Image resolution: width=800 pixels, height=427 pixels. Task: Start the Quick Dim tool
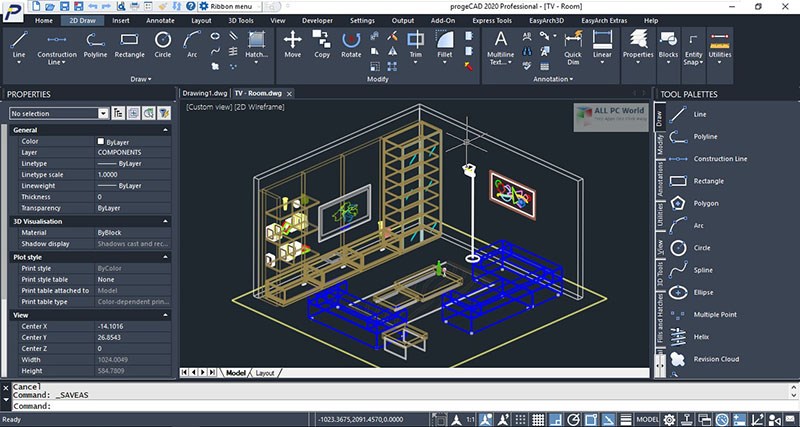click(573, 47)
